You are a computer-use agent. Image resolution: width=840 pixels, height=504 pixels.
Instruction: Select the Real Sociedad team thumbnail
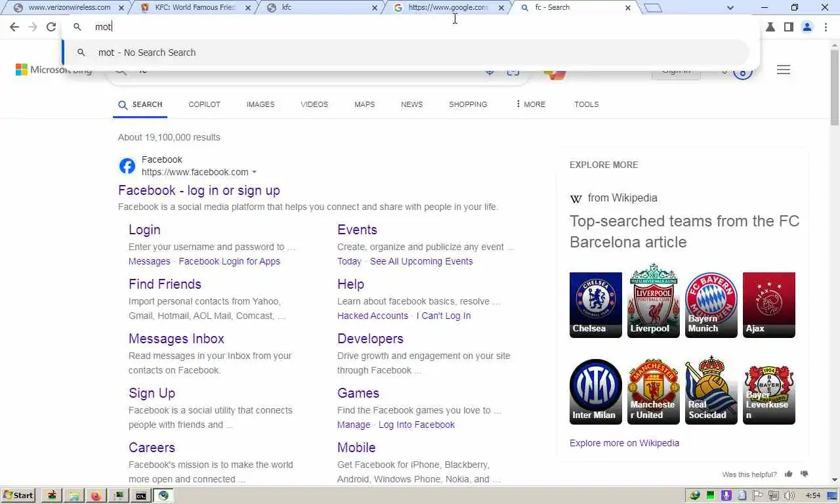[x=711, y=392]
